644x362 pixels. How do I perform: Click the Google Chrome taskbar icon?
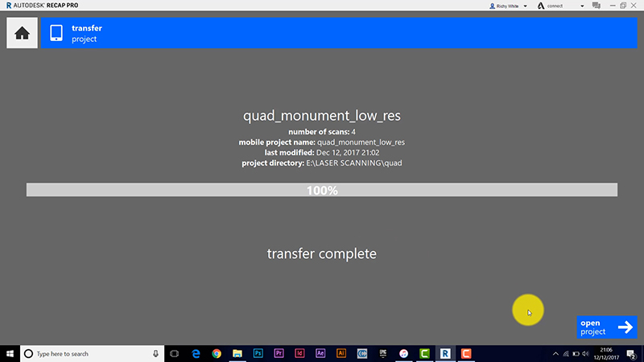click(217, 353)
